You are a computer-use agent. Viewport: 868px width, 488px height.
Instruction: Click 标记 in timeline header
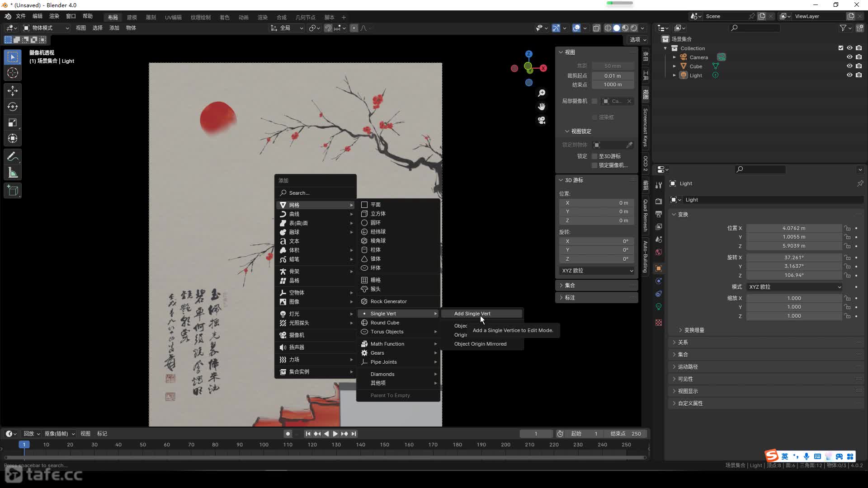(102, 434)
